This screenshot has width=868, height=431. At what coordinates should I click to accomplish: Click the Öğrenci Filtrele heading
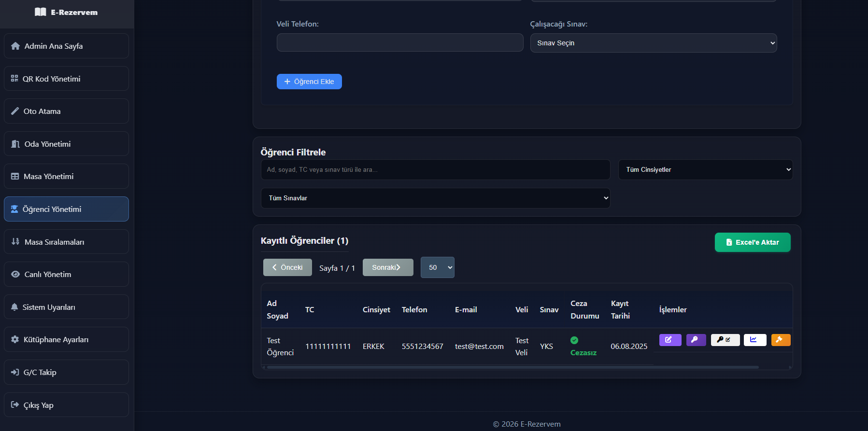pyautogui.click(x=293, y=152)
